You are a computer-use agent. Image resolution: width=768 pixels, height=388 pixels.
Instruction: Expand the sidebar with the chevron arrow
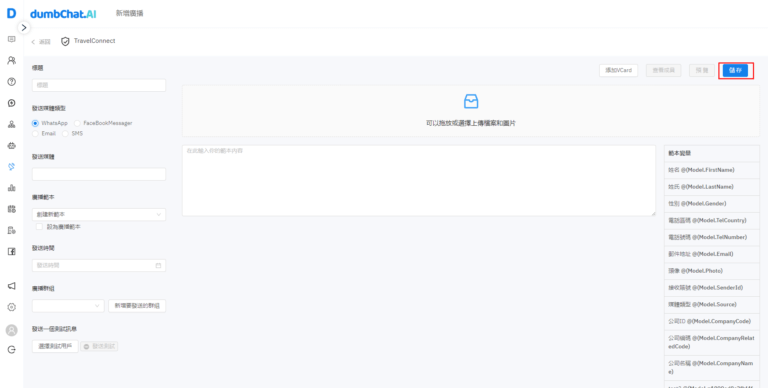24,28
